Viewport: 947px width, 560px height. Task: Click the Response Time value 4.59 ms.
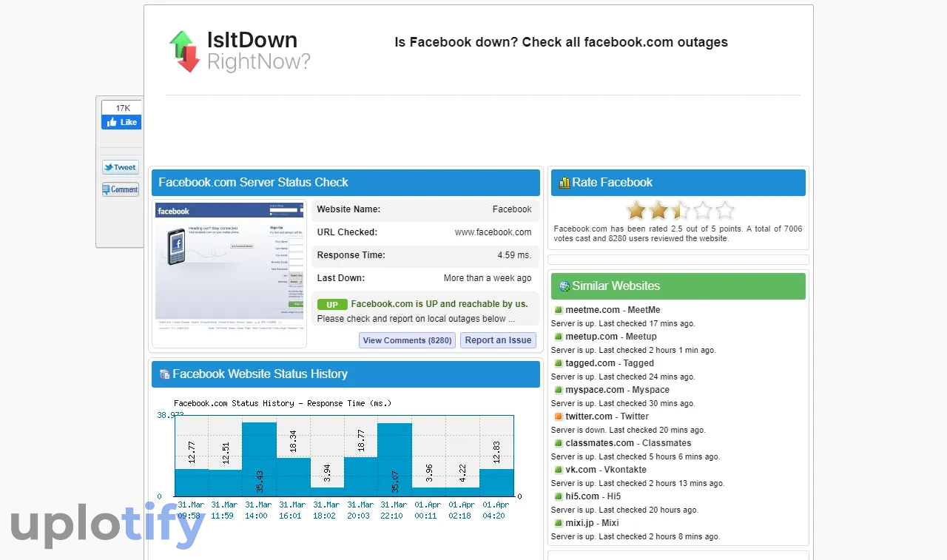point(514,255)
